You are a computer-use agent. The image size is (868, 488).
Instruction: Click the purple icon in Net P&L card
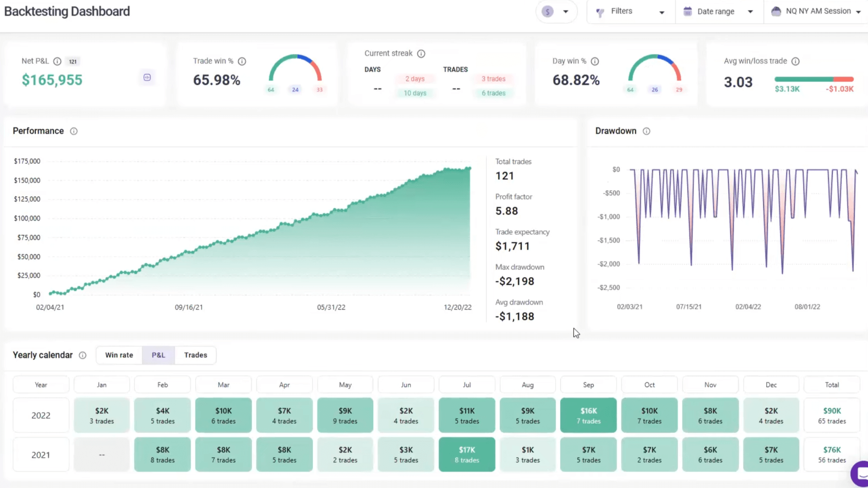pyautogui.click(x=147, y=77)
